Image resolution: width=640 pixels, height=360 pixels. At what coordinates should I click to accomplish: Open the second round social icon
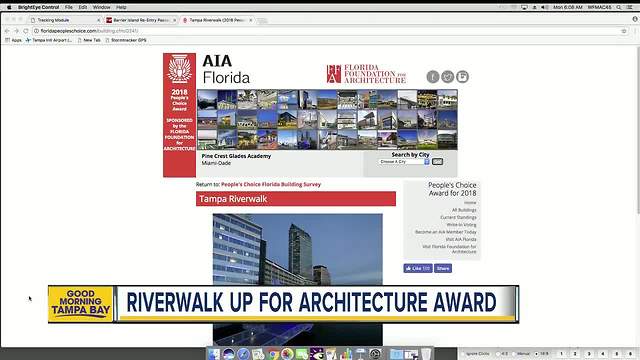(447, 77)
